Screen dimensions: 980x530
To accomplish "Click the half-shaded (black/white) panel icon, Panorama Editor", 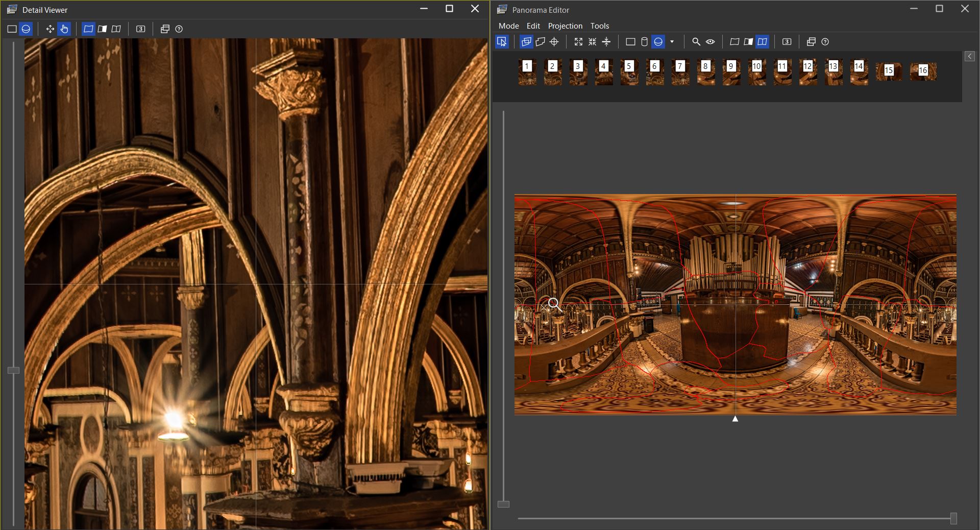I will click(748, 42).
